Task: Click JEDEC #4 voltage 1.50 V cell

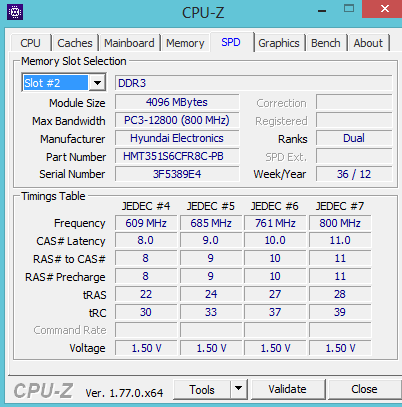Action: click(x=146, y=348)
